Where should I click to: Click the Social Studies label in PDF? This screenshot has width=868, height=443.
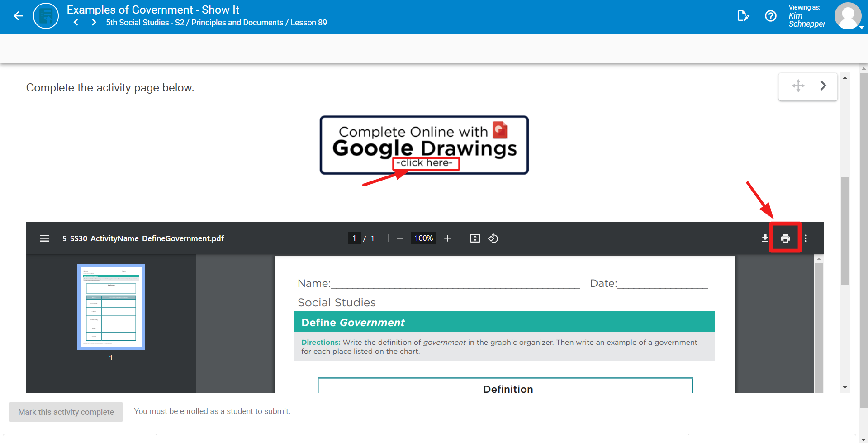point(337,302)
